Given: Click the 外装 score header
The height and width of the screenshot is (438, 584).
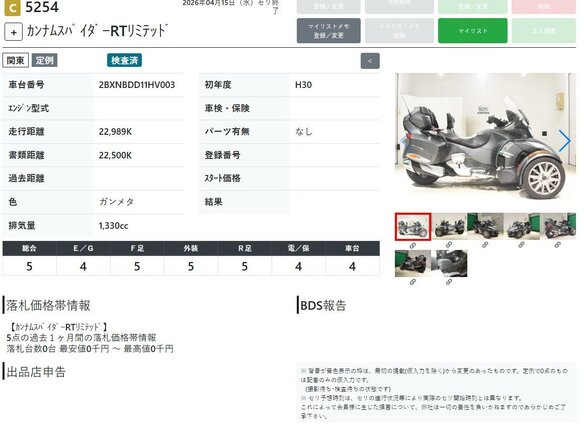Looking at the screenshot, I should point(191,248).
